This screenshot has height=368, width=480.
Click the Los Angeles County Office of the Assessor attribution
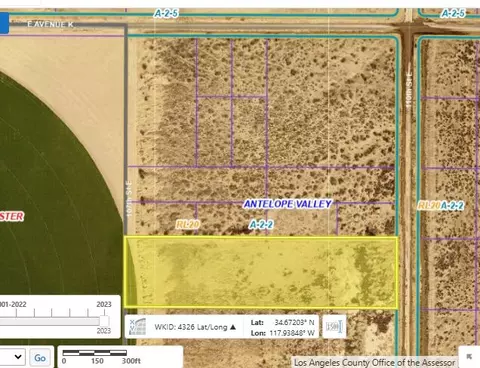click(x=374, y=363)
